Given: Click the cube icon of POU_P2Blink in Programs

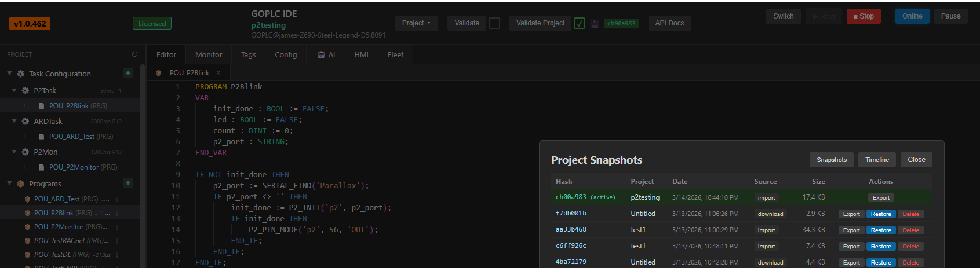Looking at the screenshot, I should point(27,213).
